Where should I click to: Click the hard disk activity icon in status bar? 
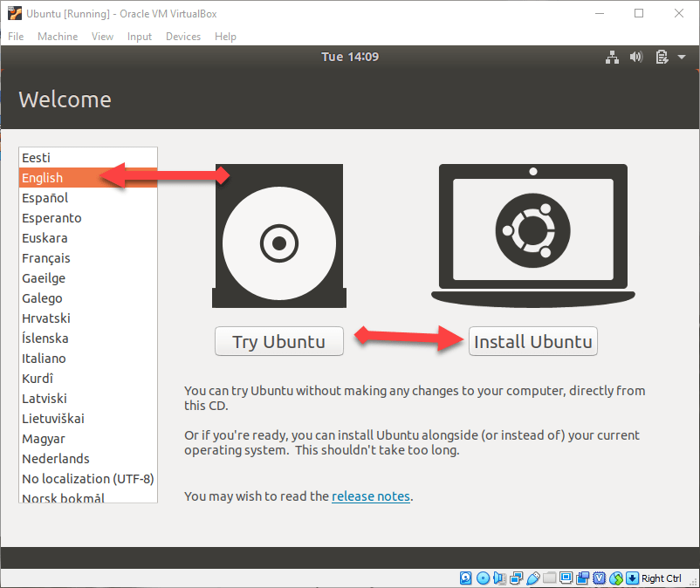pos(465,578)
